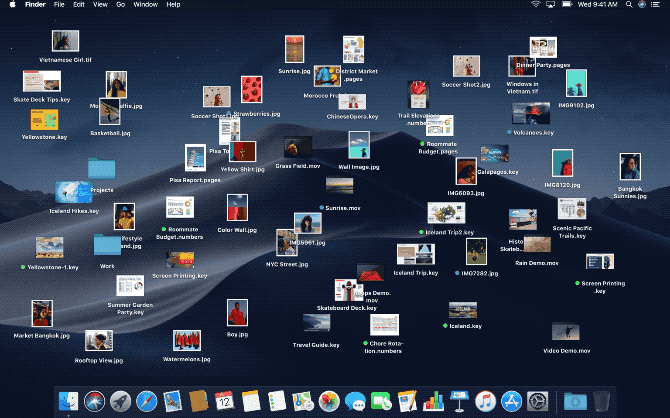Select the Projects folder on the desktop

(x=101, y=168)
